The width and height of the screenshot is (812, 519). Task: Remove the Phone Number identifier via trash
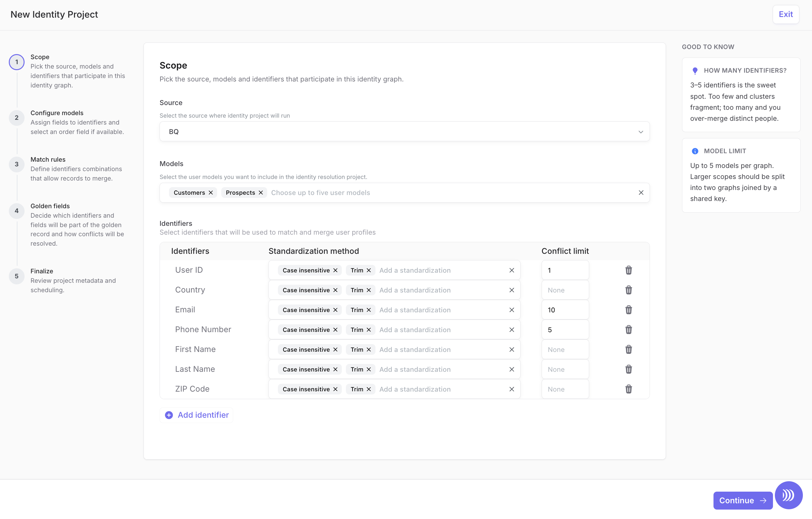coord(629,329)
